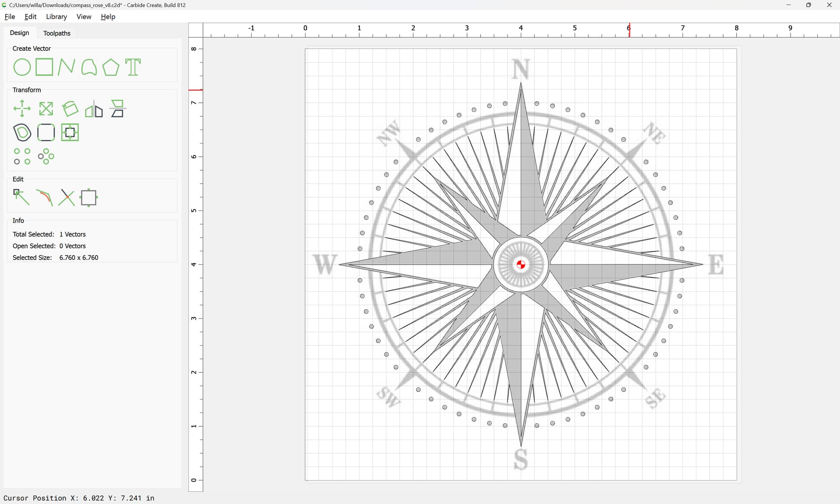Open the Circular Array tool
840x504 pixels.
pos(46,156)
